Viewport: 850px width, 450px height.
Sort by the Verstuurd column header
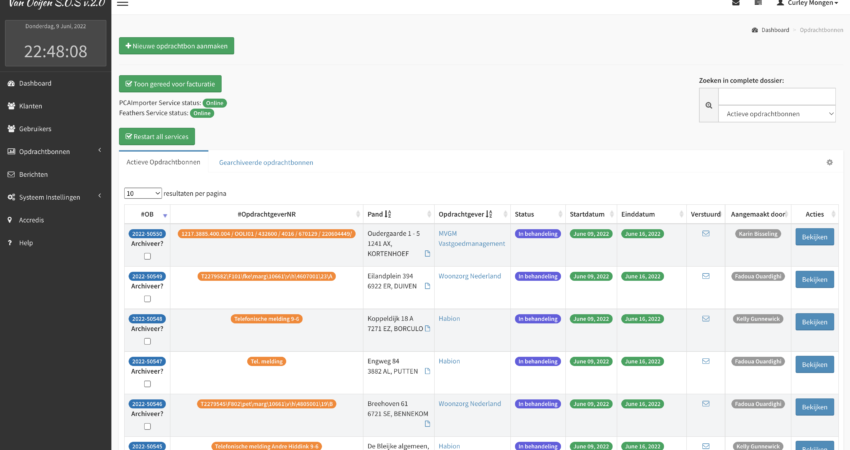706,215
